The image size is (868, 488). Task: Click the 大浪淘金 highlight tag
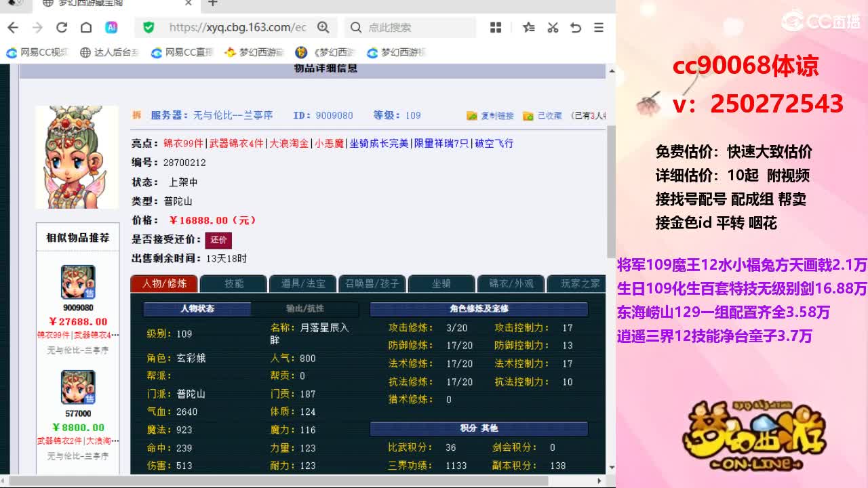coord(289,143)
